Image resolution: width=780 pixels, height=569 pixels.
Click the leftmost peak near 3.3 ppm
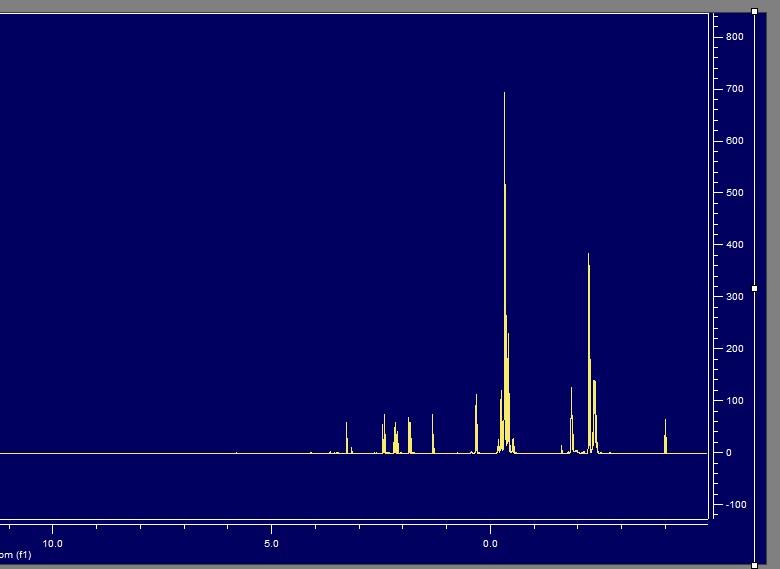pyautogui.click(x=347, y=438)
